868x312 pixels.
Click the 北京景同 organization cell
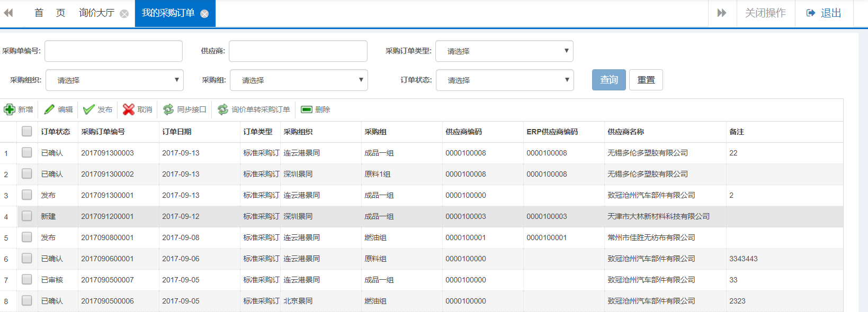298,301
